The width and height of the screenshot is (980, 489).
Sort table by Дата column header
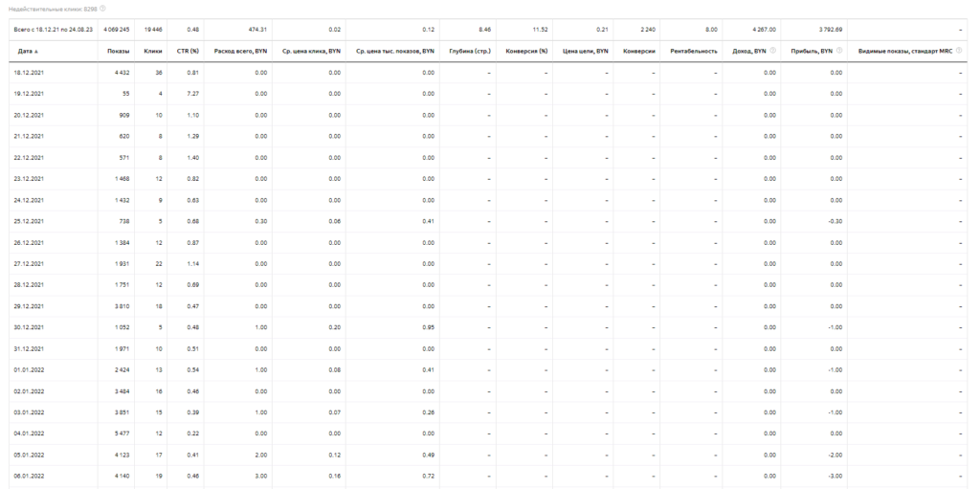coord(28,52)
